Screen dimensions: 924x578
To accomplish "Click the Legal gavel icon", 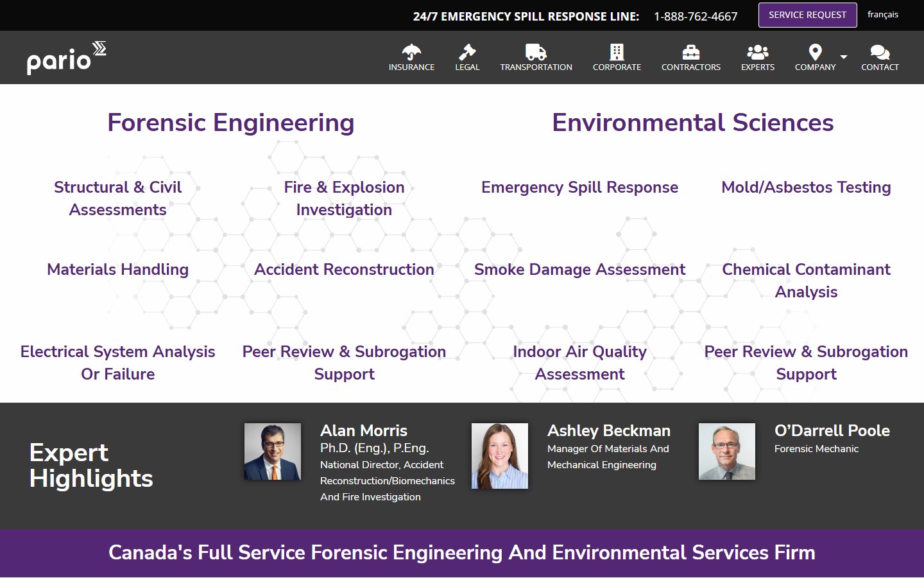I will click(467, 52).
